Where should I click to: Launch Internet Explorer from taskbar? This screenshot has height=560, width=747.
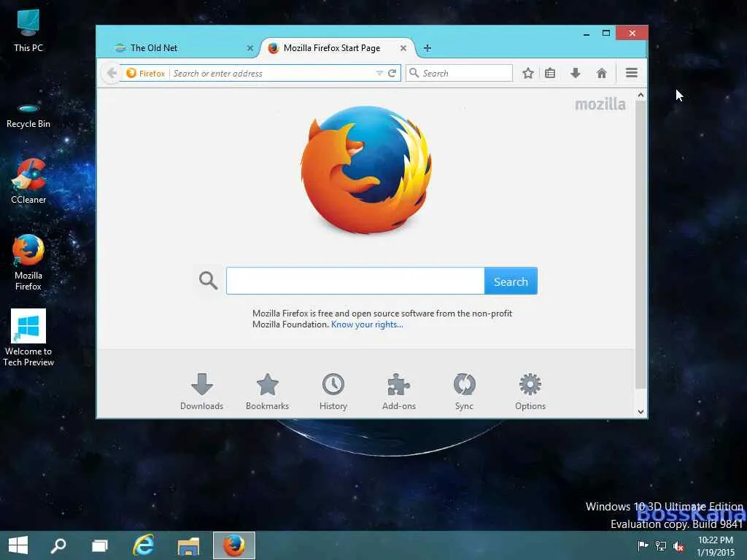click(x=144, y=545)
